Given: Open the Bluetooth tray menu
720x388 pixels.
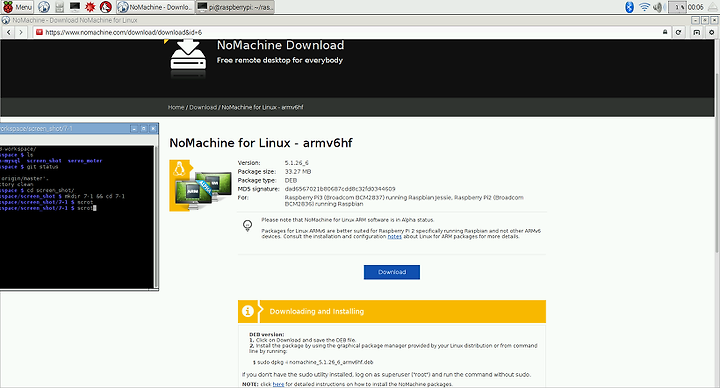Looking at the screenshot, I should pyautogui.click(x=630, y=7).
